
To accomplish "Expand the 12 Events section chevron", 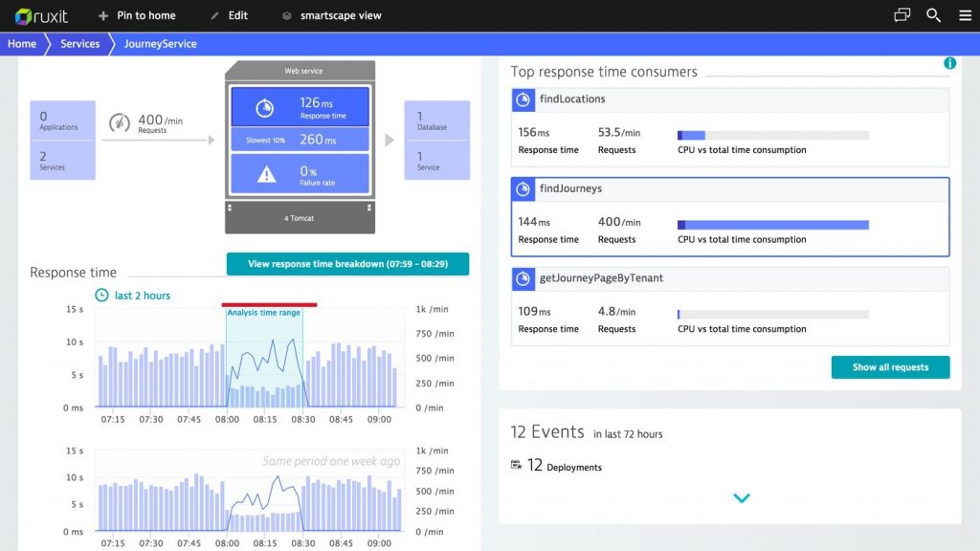I will [742, 497].
